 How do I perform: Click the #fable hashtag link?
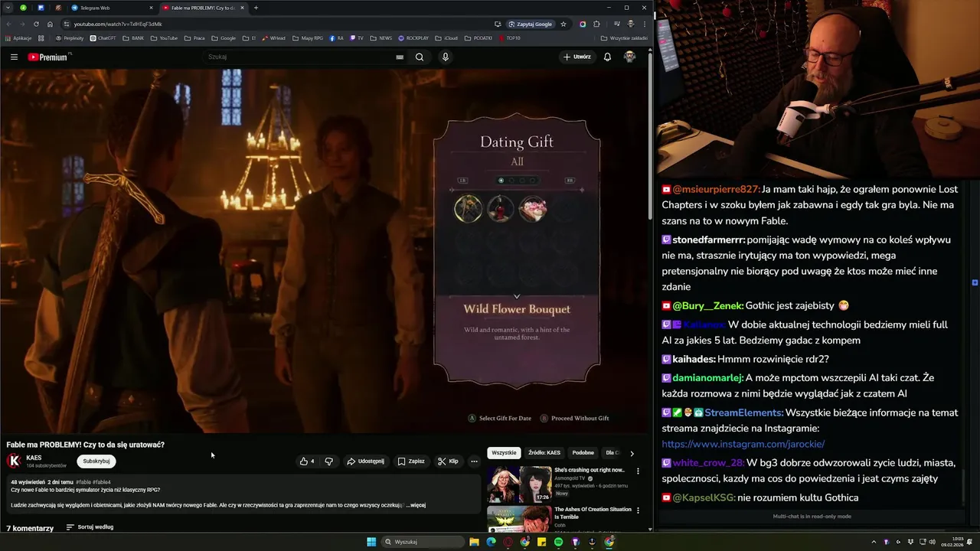(83, 482)
